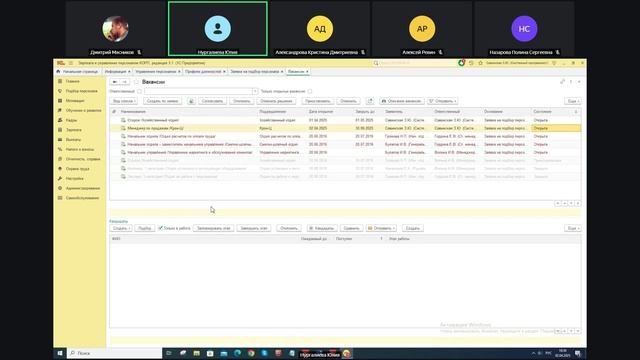Click the Описание вакансии button
This screenshot has width=640, height=360.
point(402,101)
